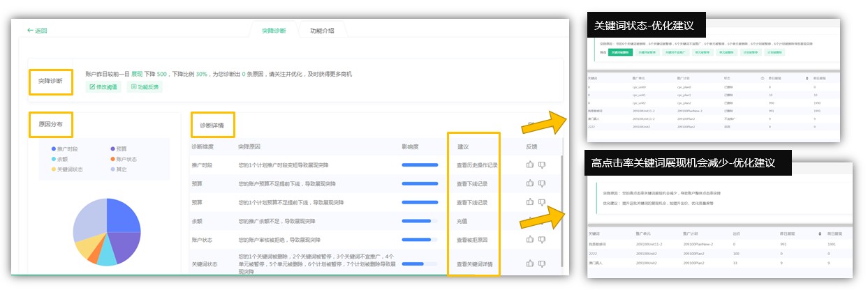Select the 突降诊断 tab

[x=274, y=31]
